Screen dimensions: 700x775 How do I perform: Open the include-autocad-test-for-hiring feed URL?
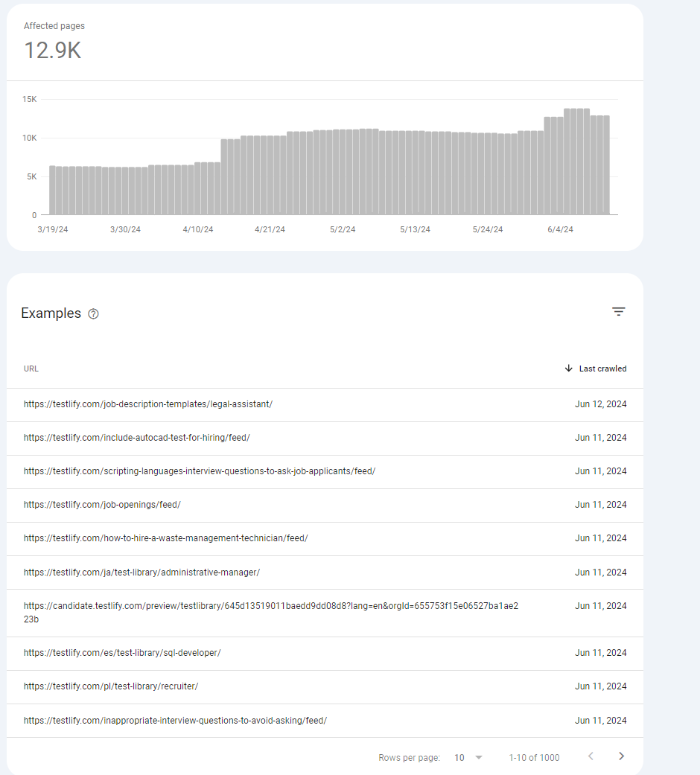coord(137,438)
